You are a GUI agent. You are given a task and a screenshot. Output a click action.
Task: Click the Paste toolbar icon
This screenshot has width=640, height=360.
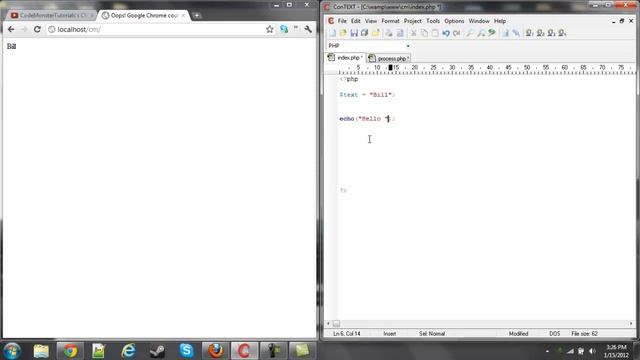[435, 33]
